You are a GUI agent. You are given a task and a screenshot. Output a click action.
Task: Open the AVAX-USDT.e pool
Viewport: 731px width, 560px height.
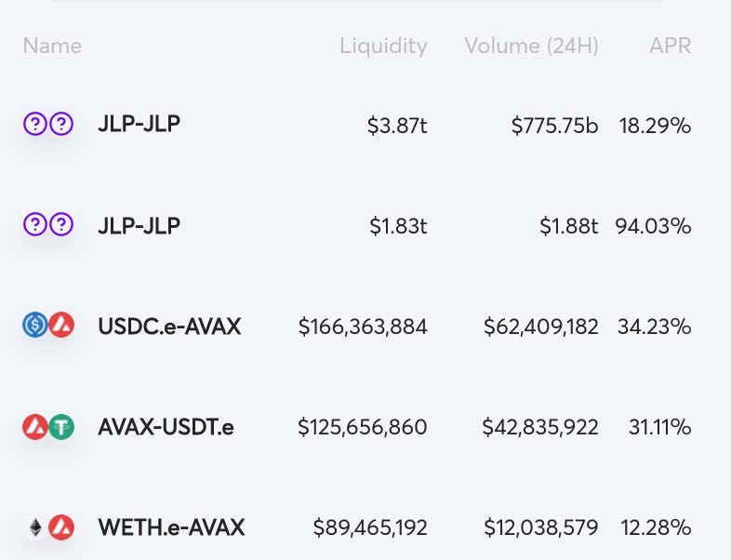click(x=166, y=427)
